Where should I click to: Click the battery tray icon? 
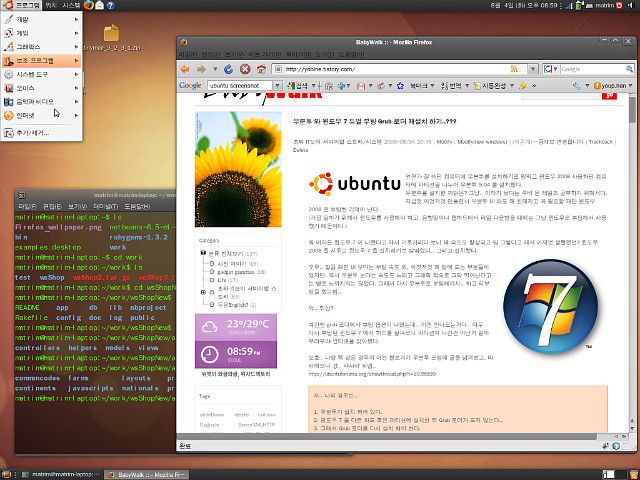pyautogui.click(x=579, y=5)
